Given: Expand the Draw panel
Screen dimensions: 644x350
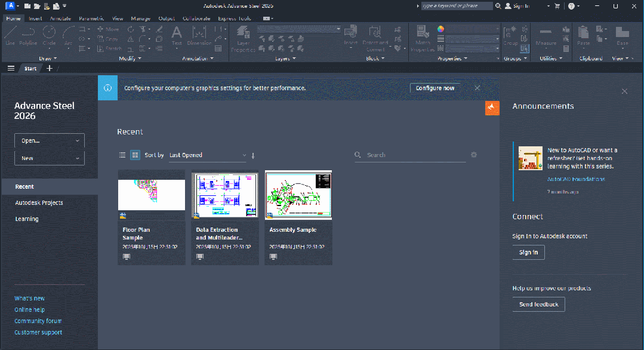Looking at the screenshot, I should point(48,59).
